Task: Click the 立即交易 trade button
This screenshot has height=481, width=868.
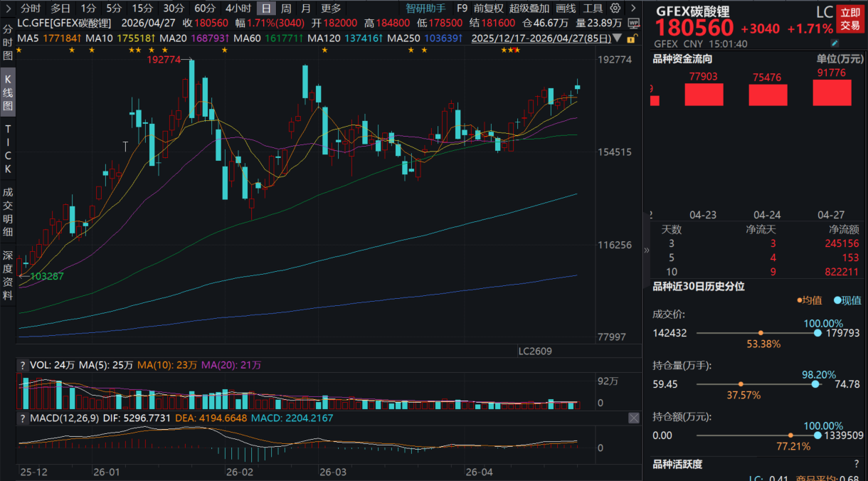Action: tap(850, 18)
